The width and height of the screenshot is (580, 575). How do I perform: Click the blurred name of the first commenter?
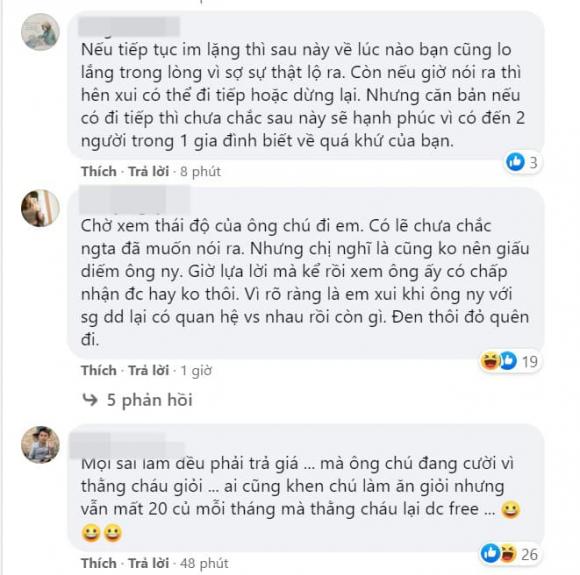tap(129, 26)
